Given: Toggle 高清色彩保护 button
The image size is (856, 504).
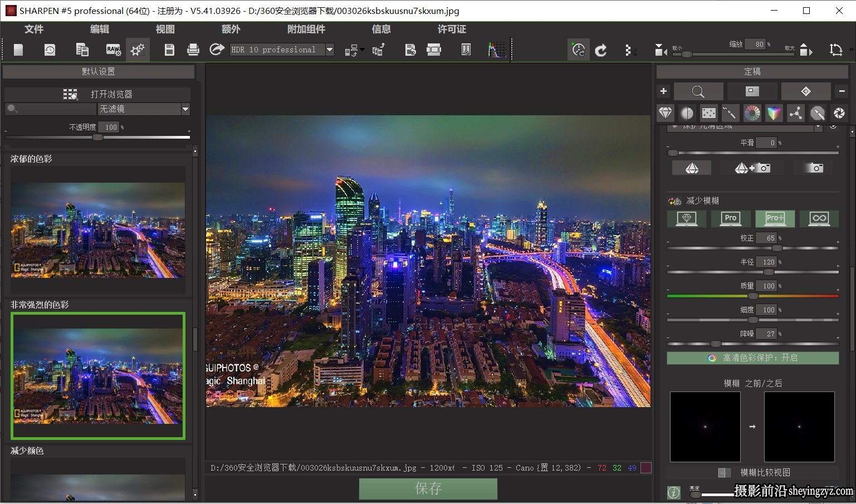Looking at the screenshot, I should [x=752, y=358].
